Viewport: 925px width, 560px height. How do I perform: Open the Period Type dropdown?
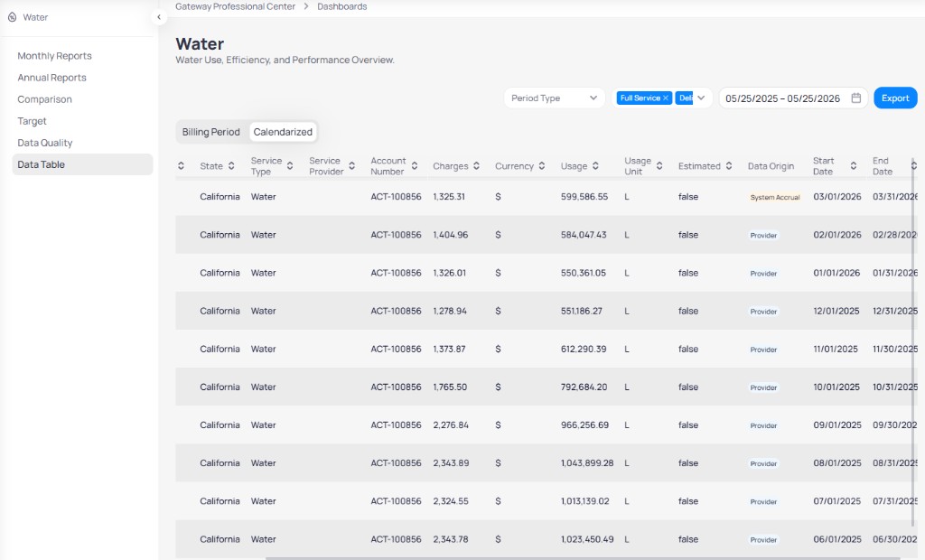pos(555,98)
